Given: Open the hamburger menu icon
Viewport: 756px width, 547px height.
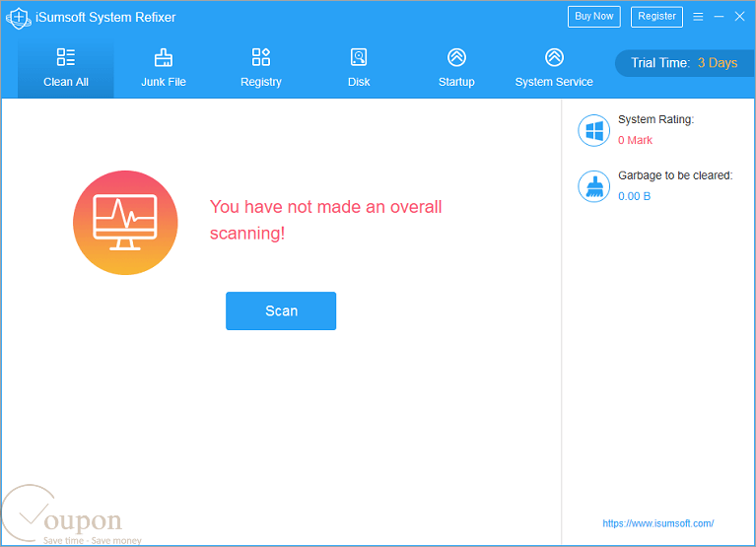Looking at the screenshot, I should coord(698,17).
